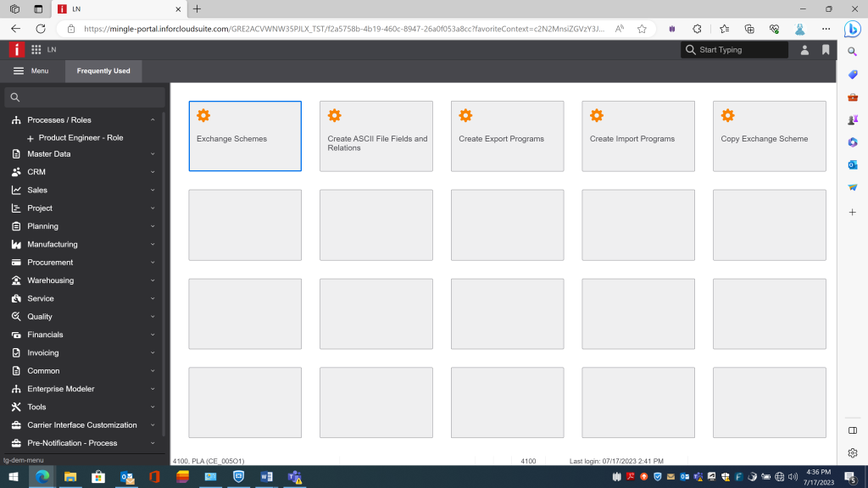Collapse the Processes / Roles section

tap(153, 120)
